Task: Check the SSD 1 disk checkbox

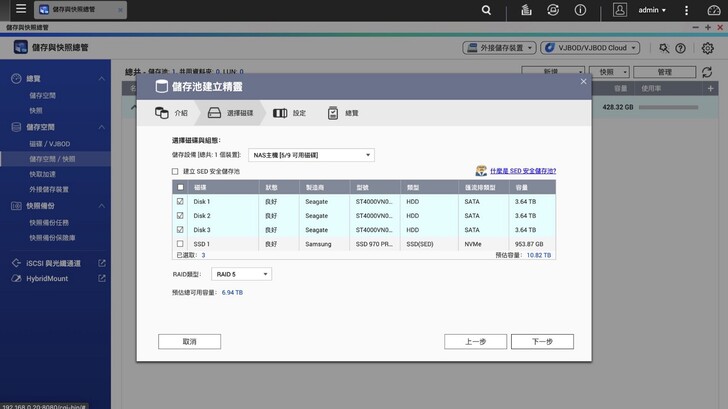Action: coord(180,243)
